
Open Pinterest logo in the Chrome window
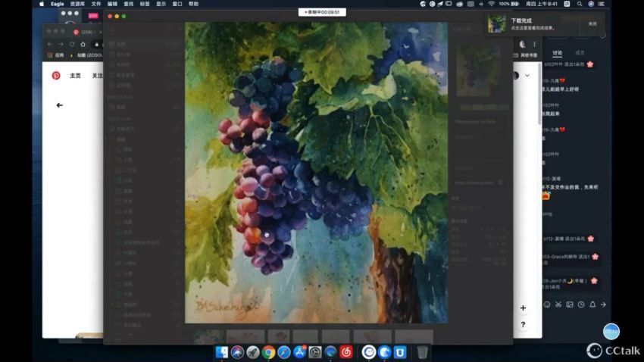(56, 76)
